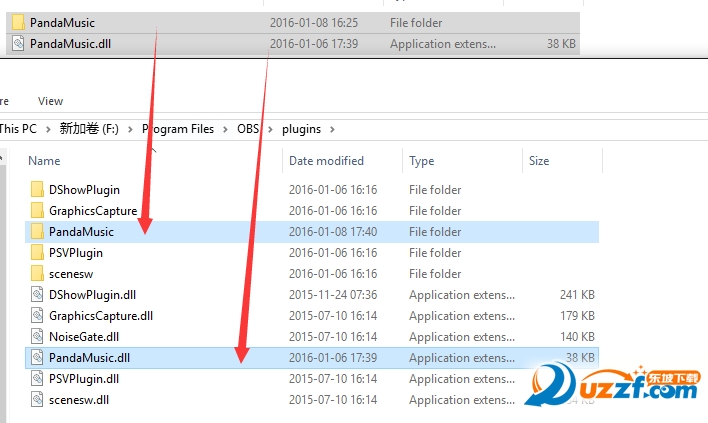The height and width of the screenshot is (423, 708).
Task: Sort by Name column header
Action: (44, 161)
